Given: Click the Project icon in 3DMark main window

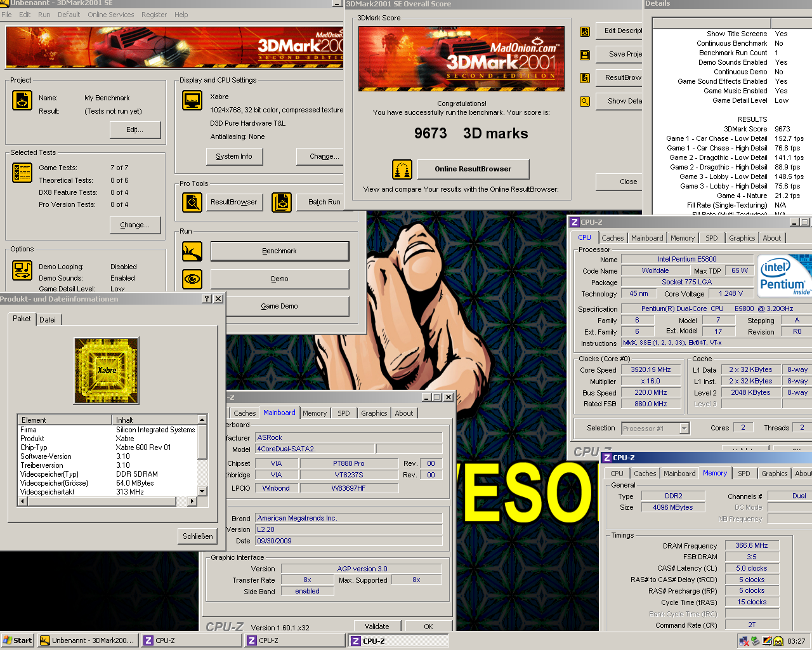Looking at the screenshot, I should point(22,100).
